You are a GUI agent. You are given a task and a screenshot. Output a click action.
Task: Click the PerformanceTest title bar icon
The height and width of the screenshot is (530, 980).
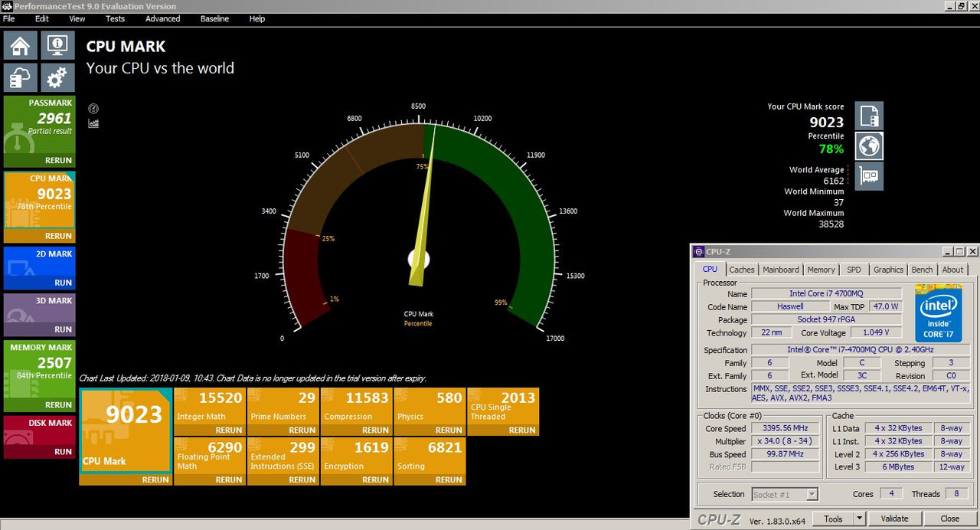click(x=7, y=6)
